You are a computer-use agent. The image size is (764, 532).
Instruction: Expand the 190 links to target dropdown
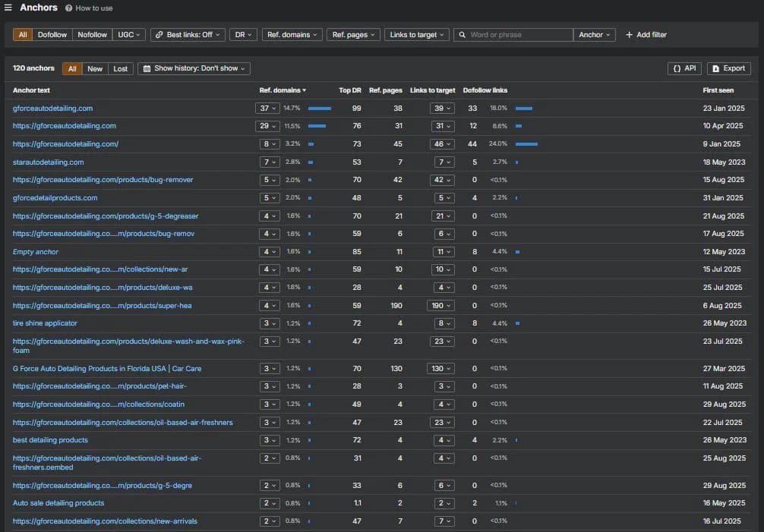(440, 306)
